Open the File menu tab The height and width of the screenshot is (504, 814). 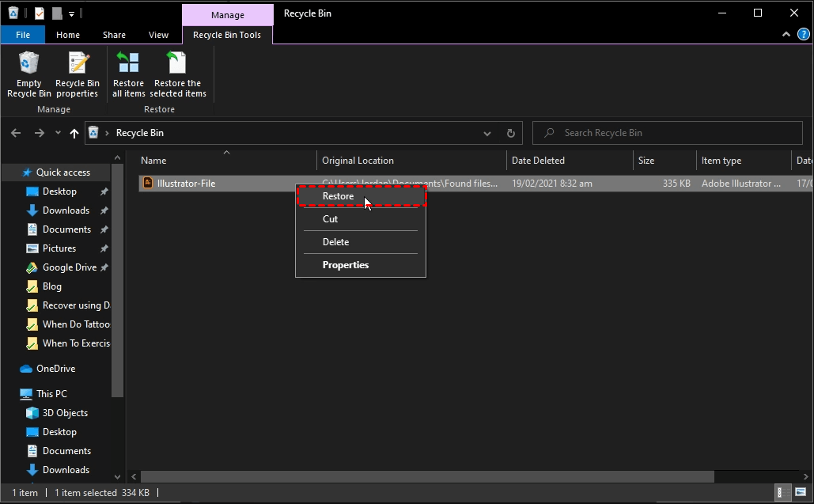click(23, 35)
